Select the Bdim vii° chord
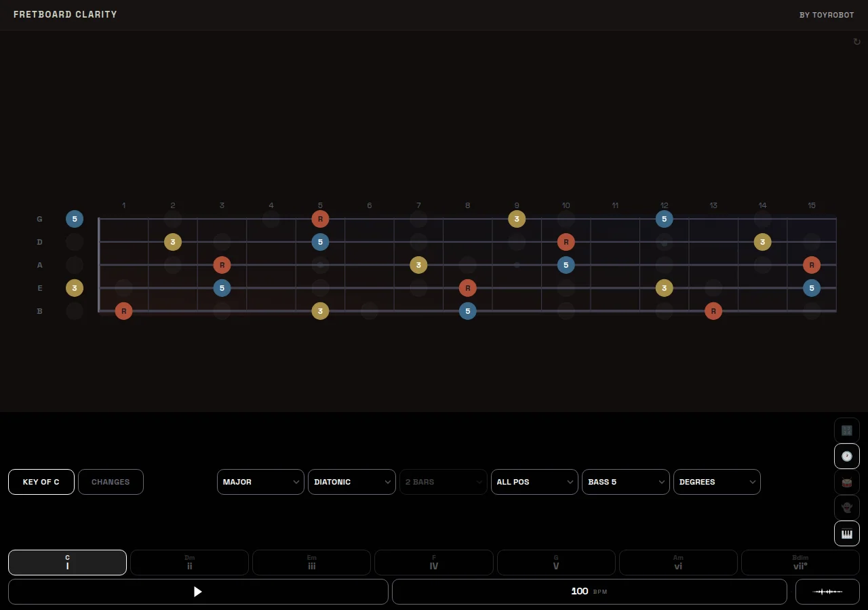This screenshot has height=610, width=868. click(x=800, y=563)
